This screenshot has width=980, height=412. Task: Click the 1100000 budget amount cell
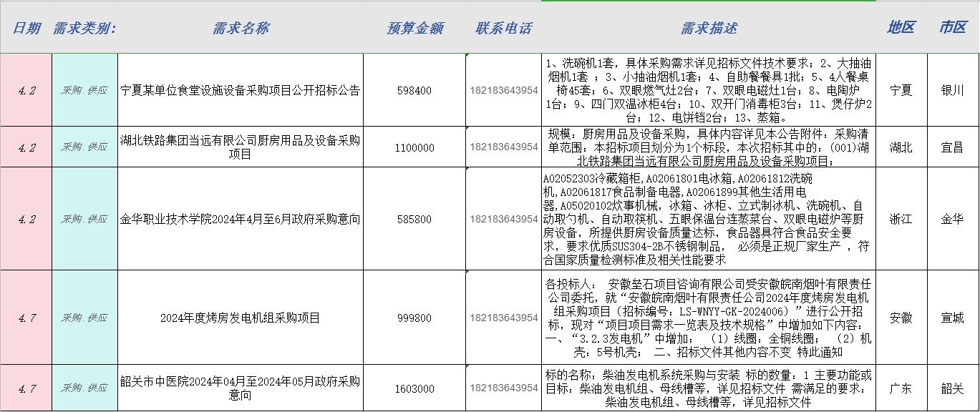[414, 147]
